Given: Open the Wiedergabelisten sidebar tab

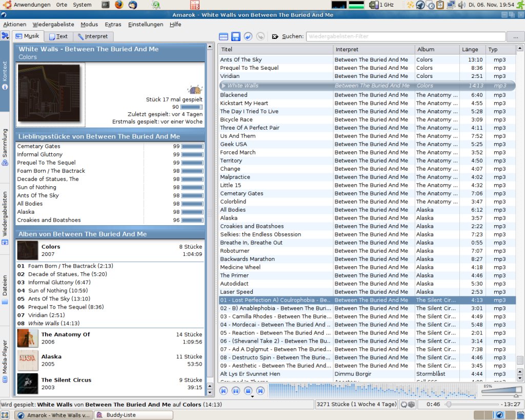Looking at the screenshot, I should tap(5, 218).
